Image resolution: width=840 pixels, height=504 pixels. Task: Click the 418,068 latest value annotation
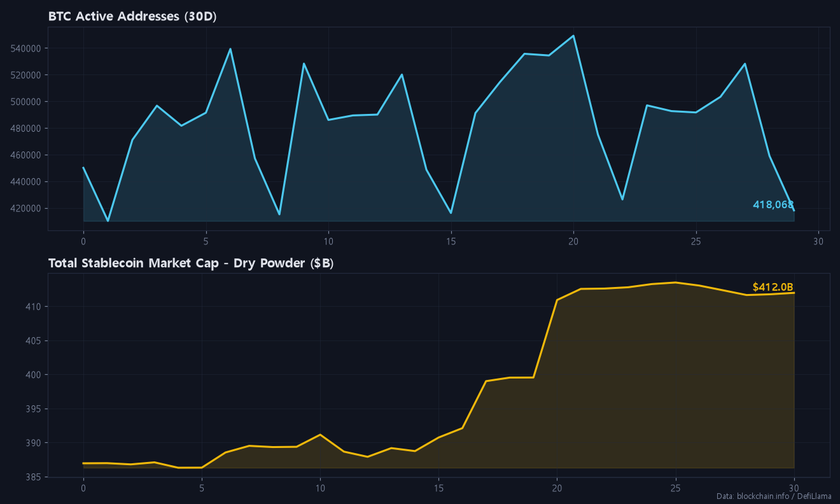(x=773, y=204)
